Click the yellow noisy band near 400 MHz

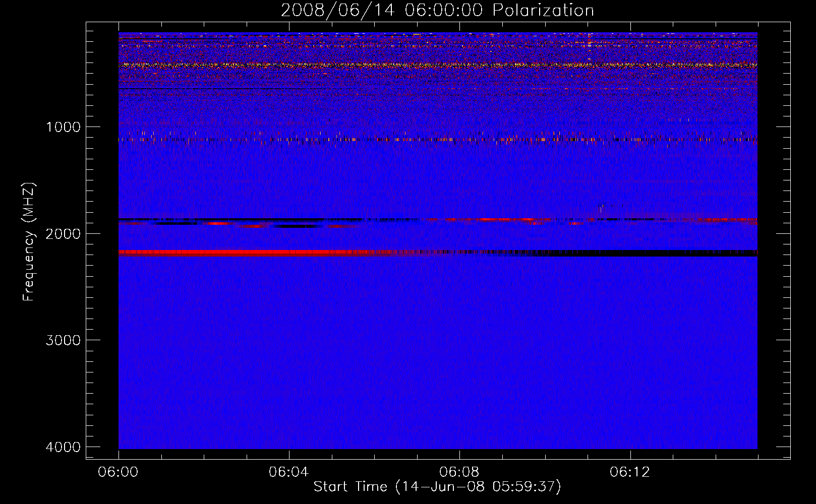click(438, 65)
